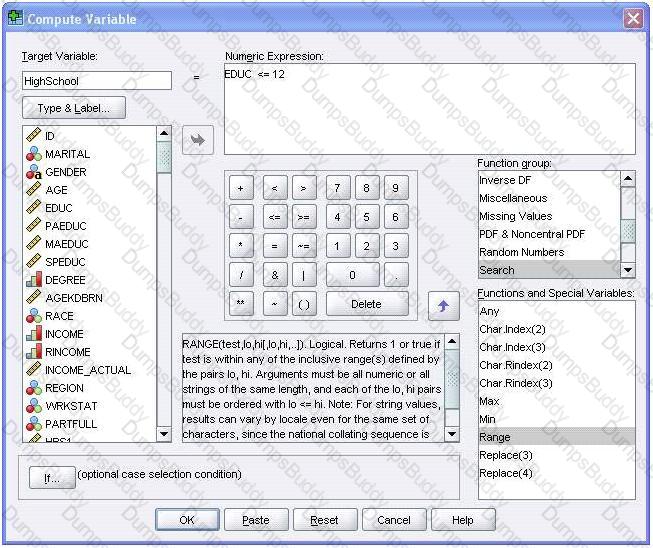
Task: Click the ID scale variable icon
Action: click(x=33, y=135)
